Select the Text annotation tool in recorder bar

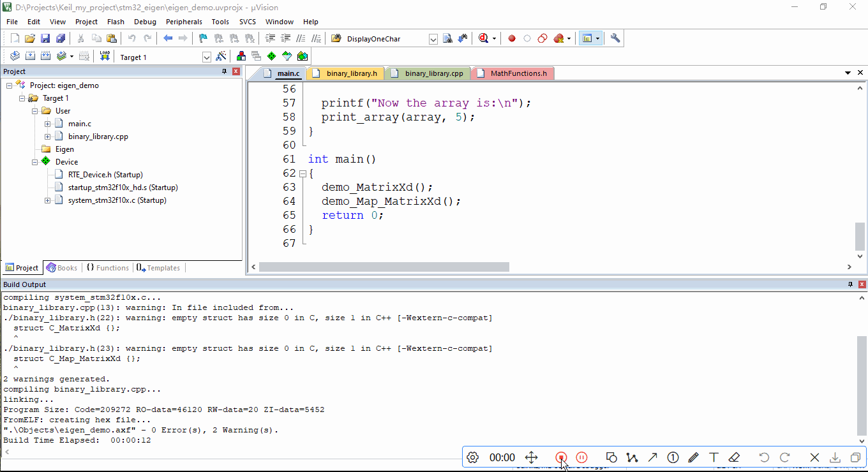[x=714, y=457]
